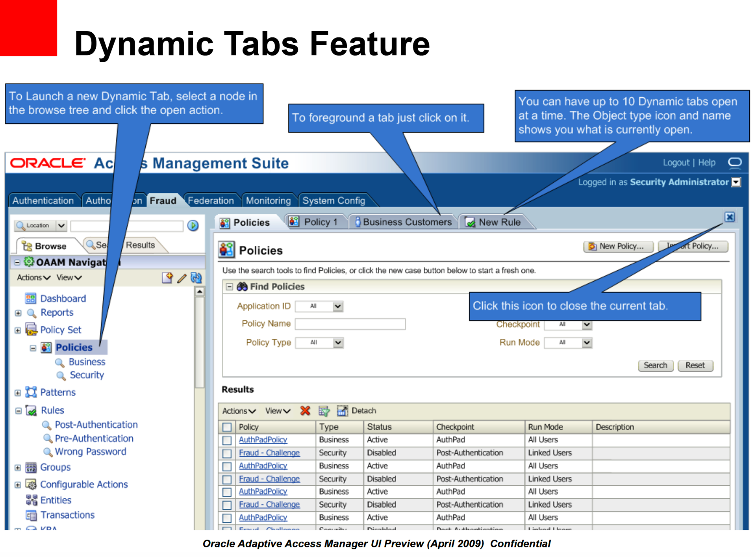Close the current dynamic tab with X icon

click(x=729, y=217)
